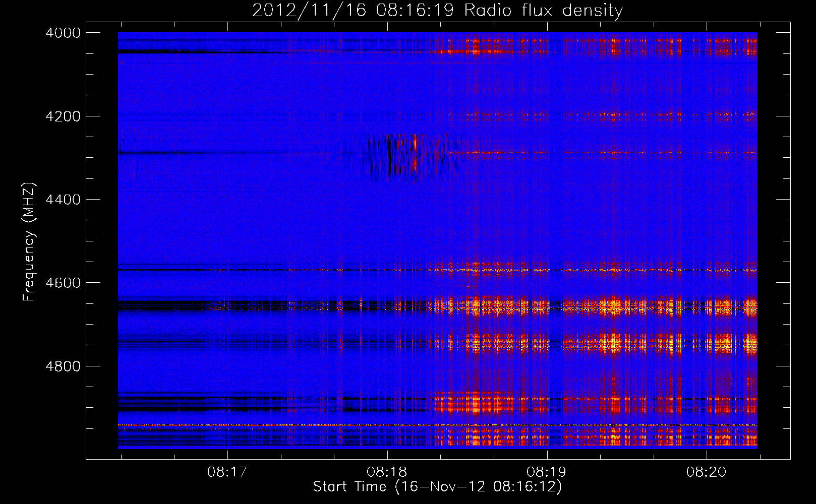Click the "Start Time (16-Nov-12 08:16:12)" label
This screenshot has height=504, width=816.
click(x=437, y=487)
